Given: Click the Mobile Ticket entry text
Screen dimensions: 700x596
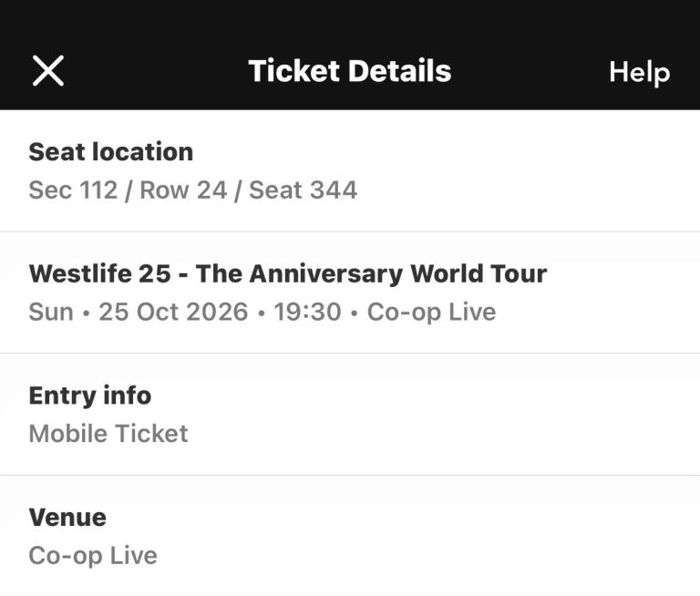Looking at the screenshot, I should pyautogui.click(x=108, y=433).
